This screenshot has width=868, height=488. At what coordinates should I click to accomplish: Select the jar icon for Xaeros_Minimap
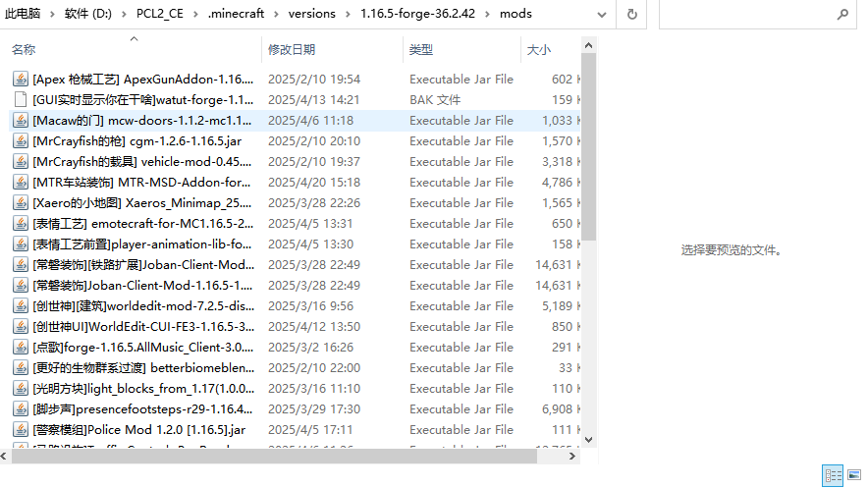[x=21, y=203]
